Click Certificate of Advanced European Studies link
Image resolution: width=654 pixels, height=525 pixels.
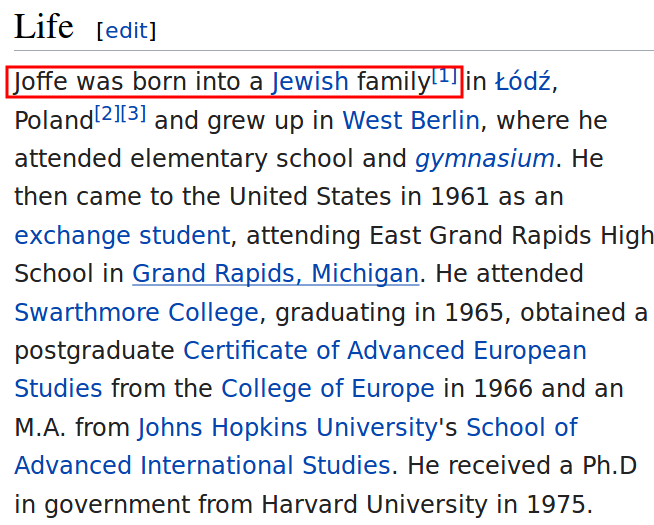point(384,351)
